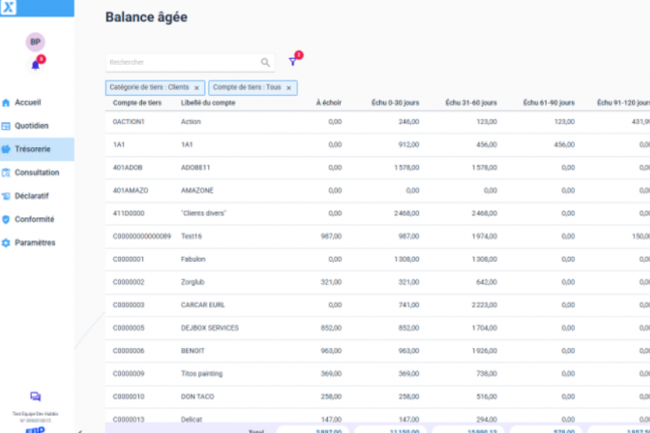Select the C0000000000089 account
Viewport: 650px width, 433px height.
point(142,236)
